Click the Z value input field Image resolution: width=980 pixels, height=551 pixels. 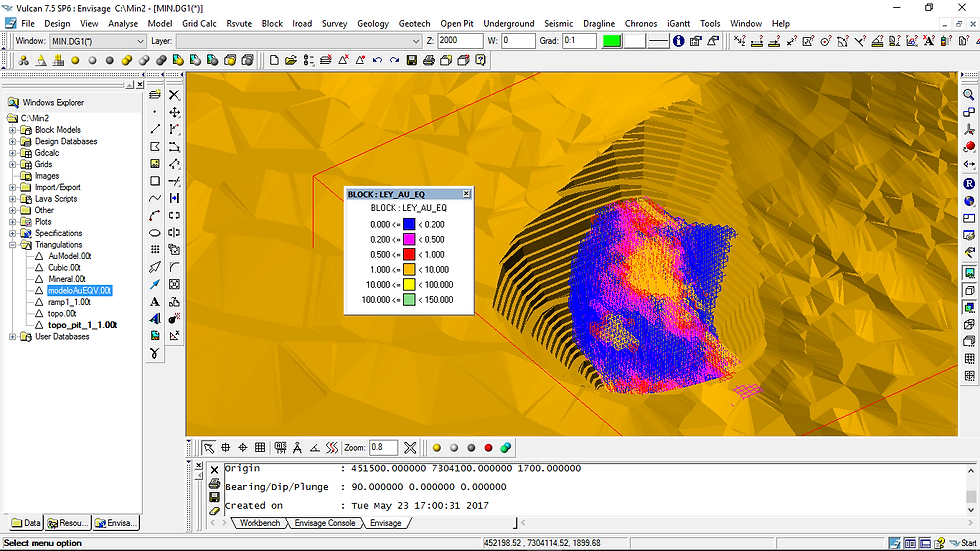[x=460, y=41]
